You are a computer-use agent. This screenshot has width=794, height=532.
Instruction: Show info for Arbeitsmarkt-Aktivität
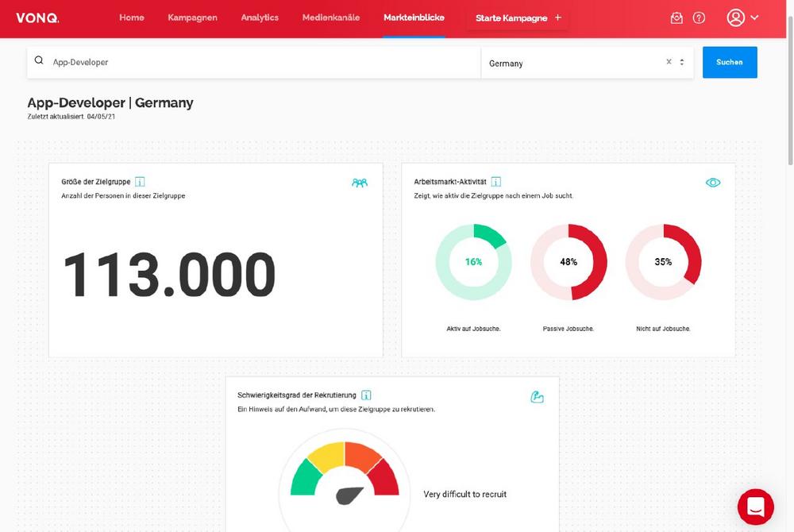[495, 182]
